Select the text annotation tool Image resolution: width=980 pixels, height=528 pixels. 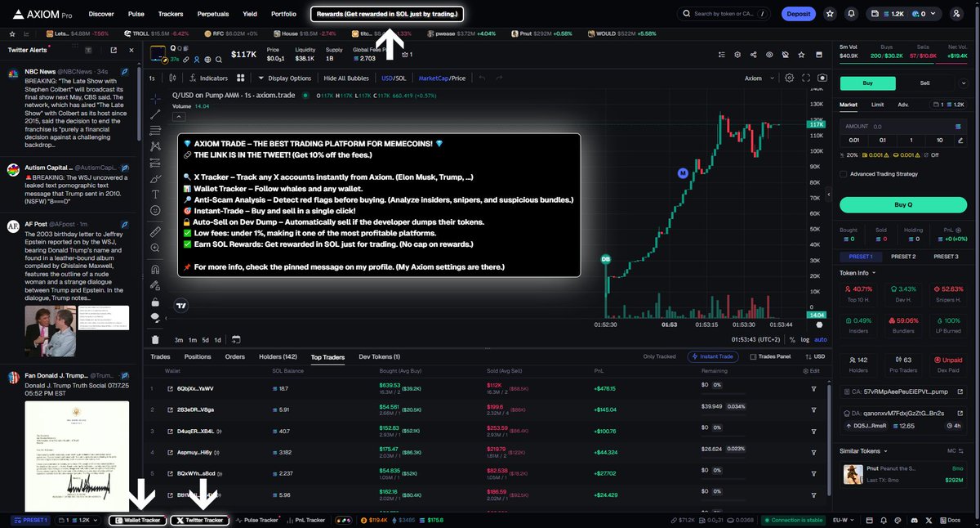(x=155, y=194)
